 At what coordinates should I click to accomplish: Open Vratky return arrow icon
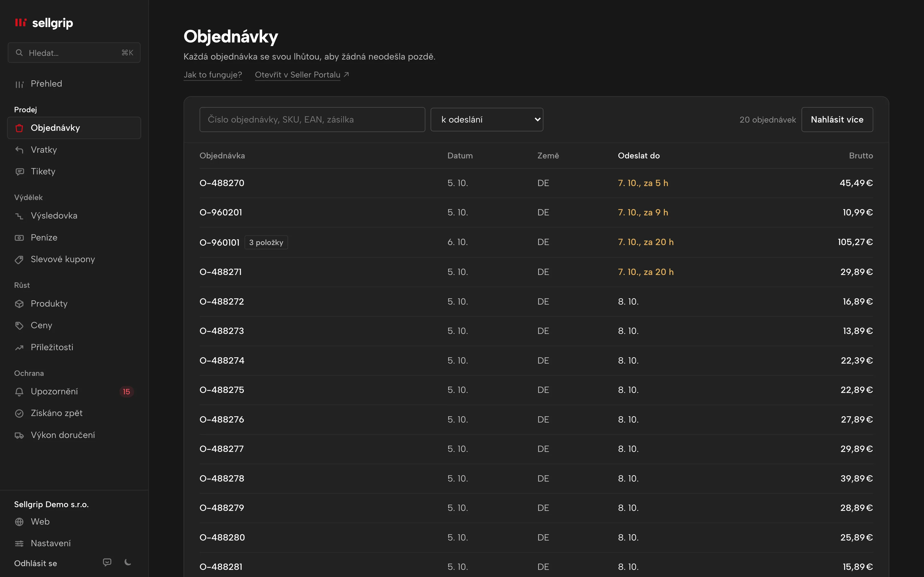(19, 150)
